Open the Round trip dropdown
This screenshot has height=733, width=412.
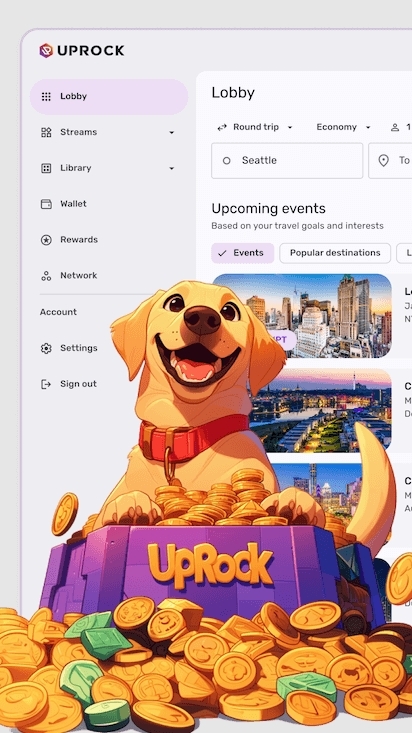click(x=255, y=127)
